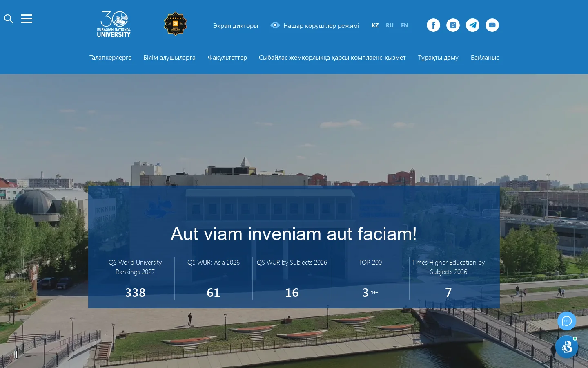Pause the background video
588x368 pixels.
[x=16, y=355]
